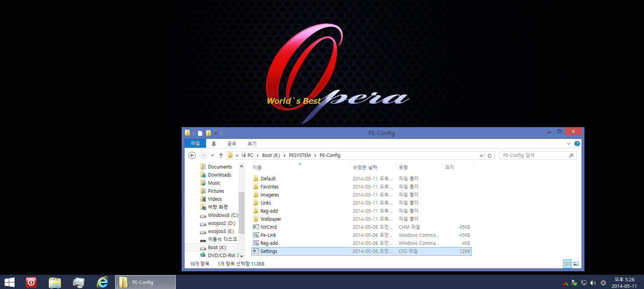
Task: Select DVD/CD-RW drive in navigation pane
Action: tap(219, 255)
